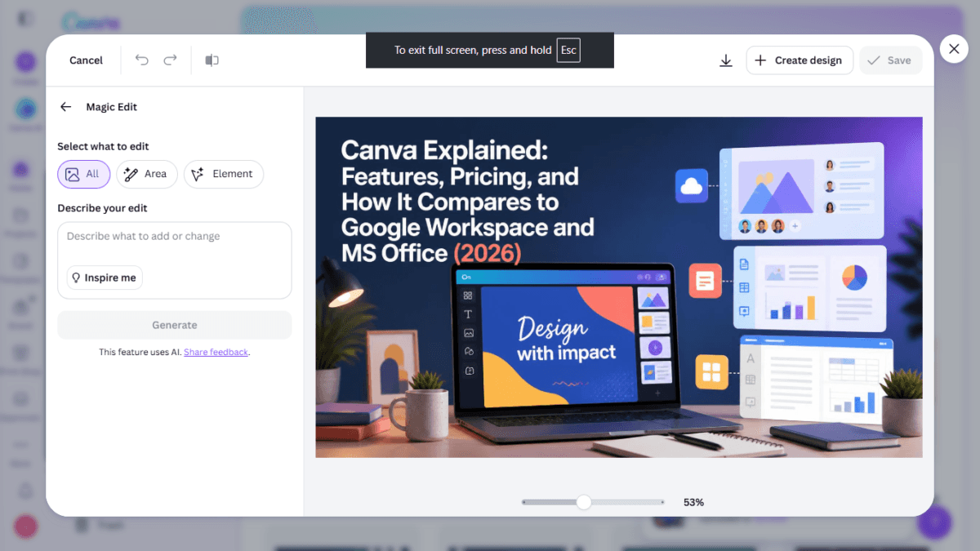
Task: Go back from Magic Edit panel
Action: click(x=66, y=107)
